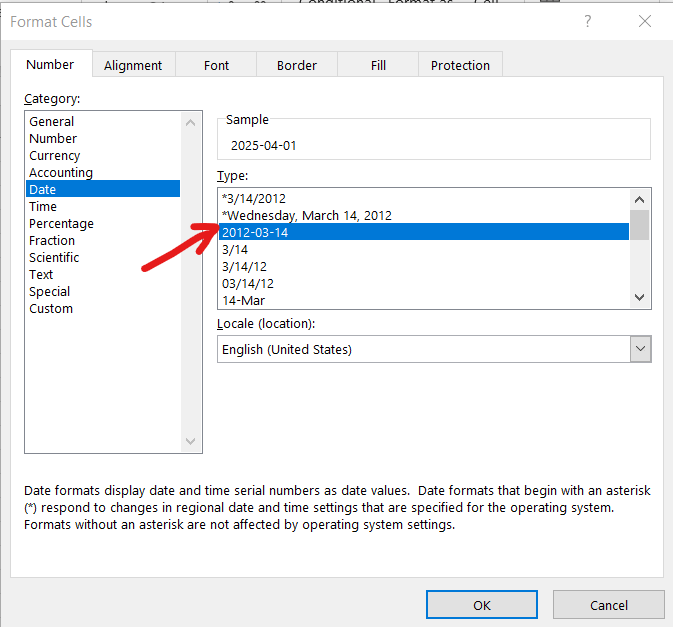Select Accounting category
Image resolution: width=673 pixels, height=627 pixels.
coord(103,173)
